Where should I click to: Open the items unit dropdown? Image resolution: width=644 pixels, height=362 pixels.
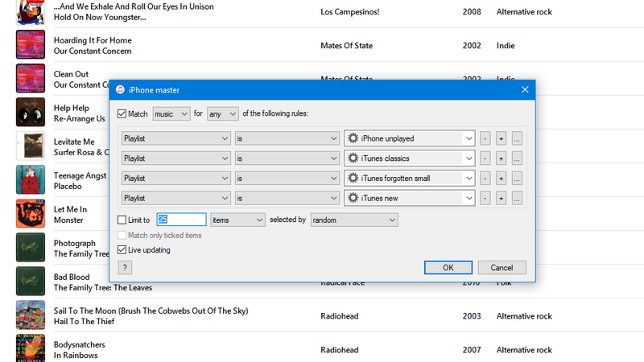[x=237, y=220]
